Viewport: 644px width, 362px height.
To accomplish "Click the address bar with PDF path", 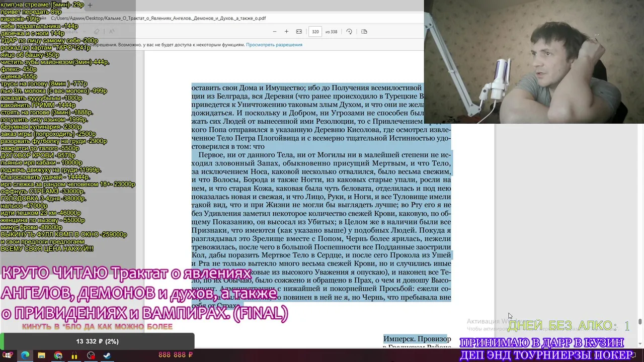I will pyautogui.click(x=158, y=18).
